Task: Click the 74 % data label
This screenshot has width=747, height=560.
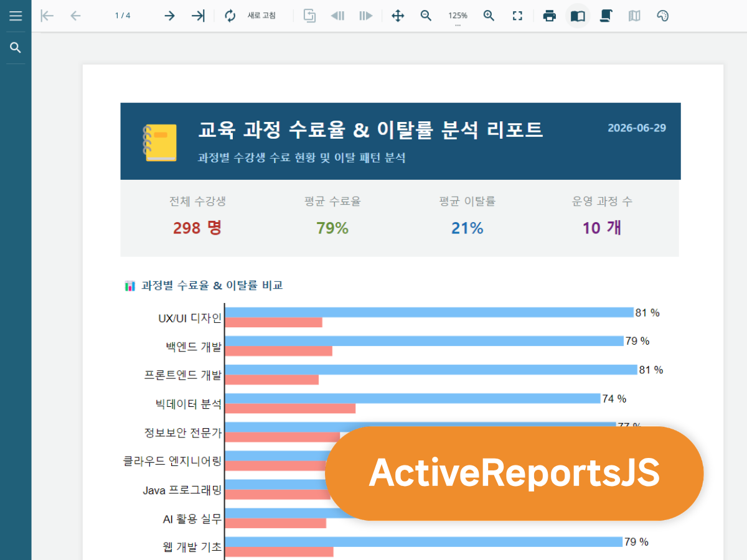Action: pos(614,399)
